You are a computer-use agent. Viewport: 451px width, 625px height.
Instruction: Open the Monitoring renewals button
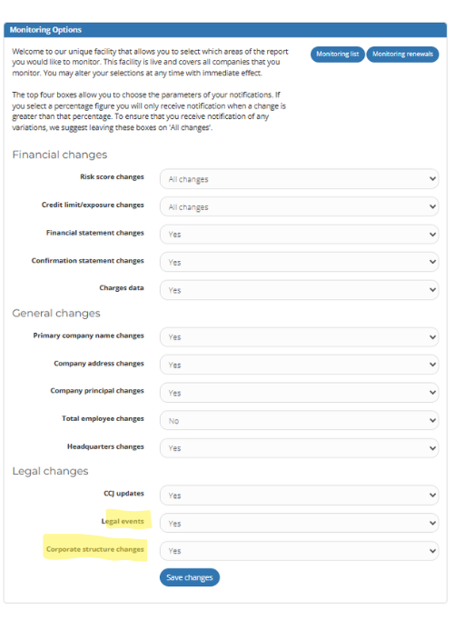[402, 54]
